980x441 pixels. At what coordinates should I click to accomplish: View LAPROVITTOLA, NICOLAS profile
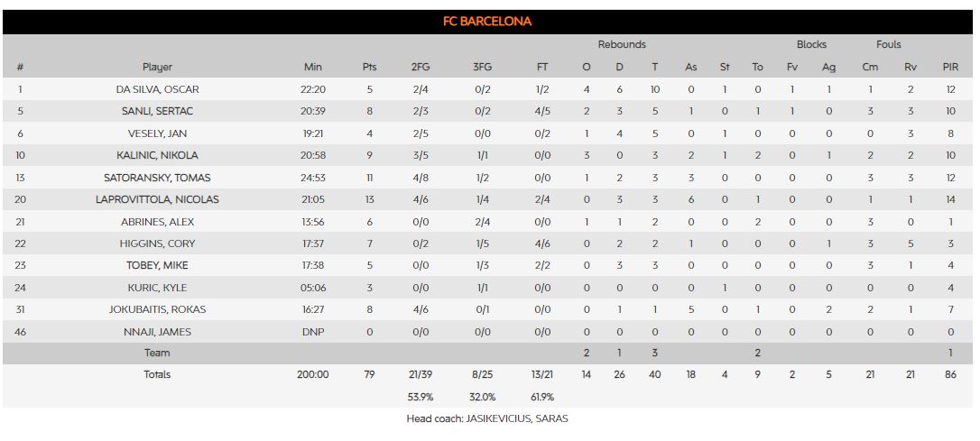click(157, 200)
